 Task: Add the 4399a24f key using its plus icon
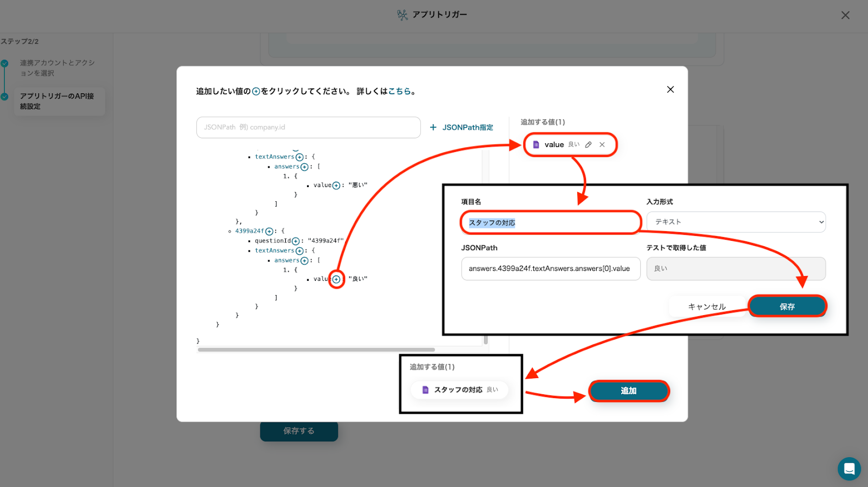[x=269, y=232]
